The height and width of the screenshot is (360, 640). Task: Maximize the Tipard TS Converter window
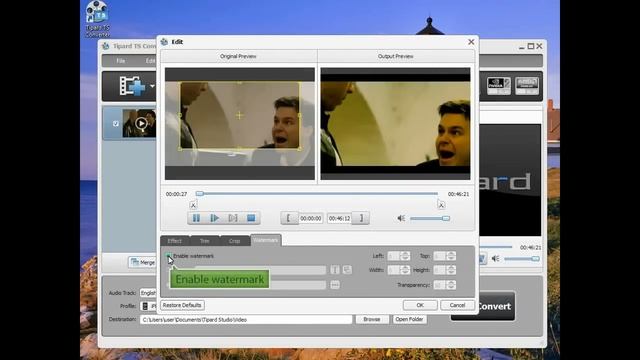click(x=531, y=47)
